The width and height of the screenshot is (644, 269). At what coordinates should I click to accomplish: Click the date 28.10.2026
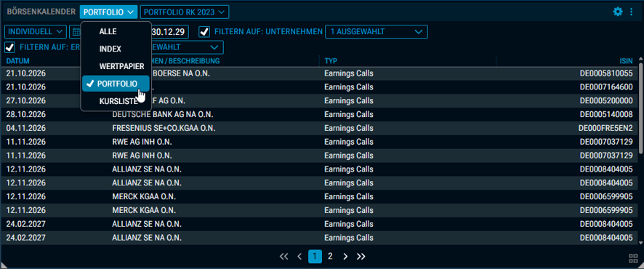pyautogui.click(x=26, y=114)
